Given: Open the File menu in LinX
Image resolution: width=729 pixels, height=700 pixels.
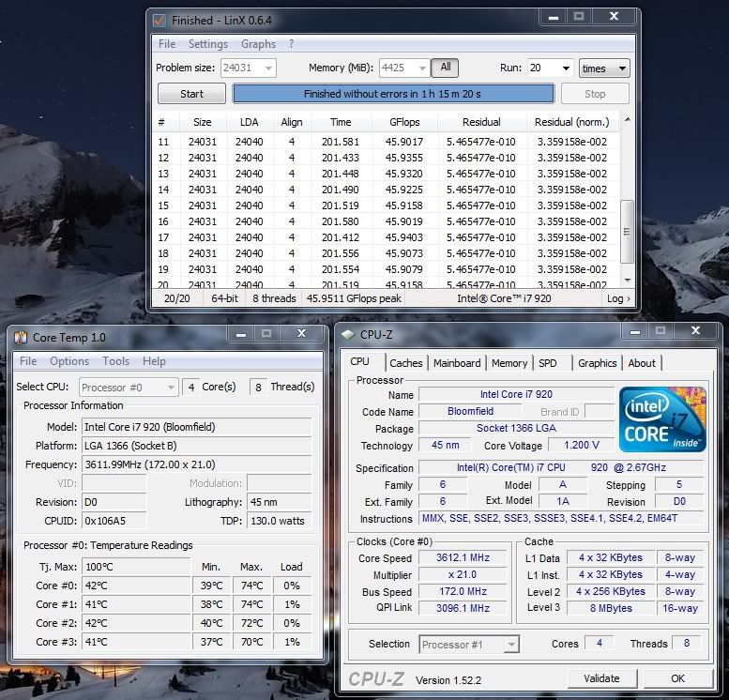Looking at the screenshot, I should pyautogui.click(x=167, y=44).
